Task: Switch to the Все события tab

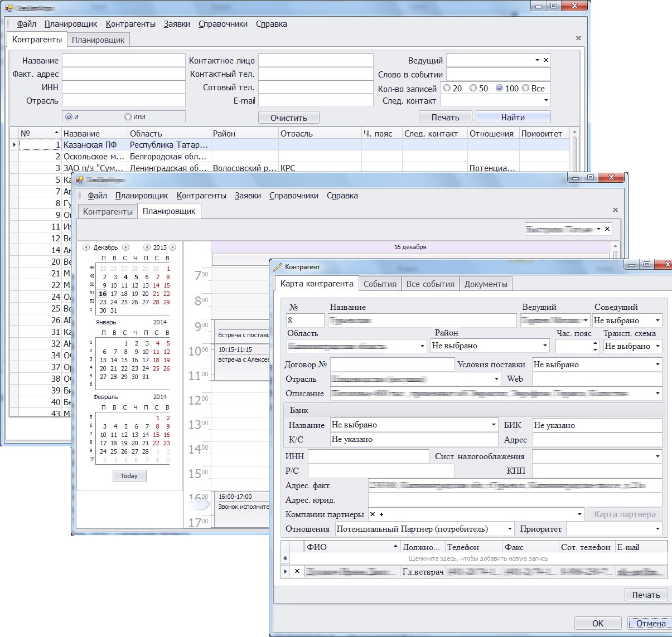Action: [x=431, y=284]
